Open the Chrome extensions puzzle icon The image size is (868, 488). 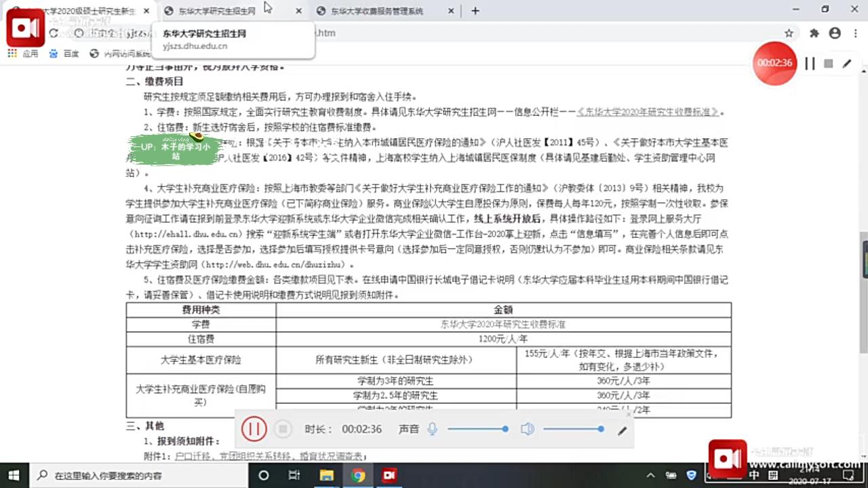(814, 33)
